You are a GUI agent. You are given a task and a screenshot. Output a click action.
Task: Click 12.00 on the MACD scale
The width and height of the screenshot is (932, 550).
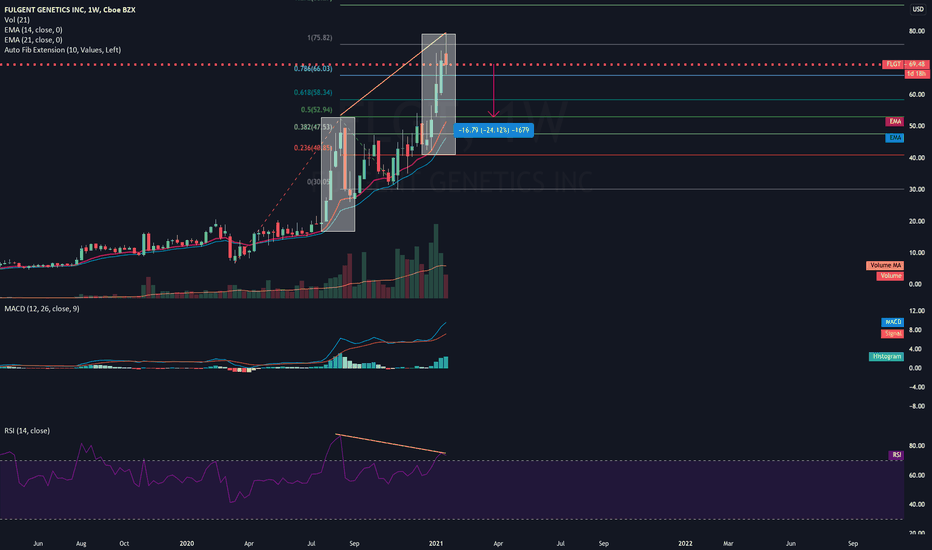pos(917,311)
